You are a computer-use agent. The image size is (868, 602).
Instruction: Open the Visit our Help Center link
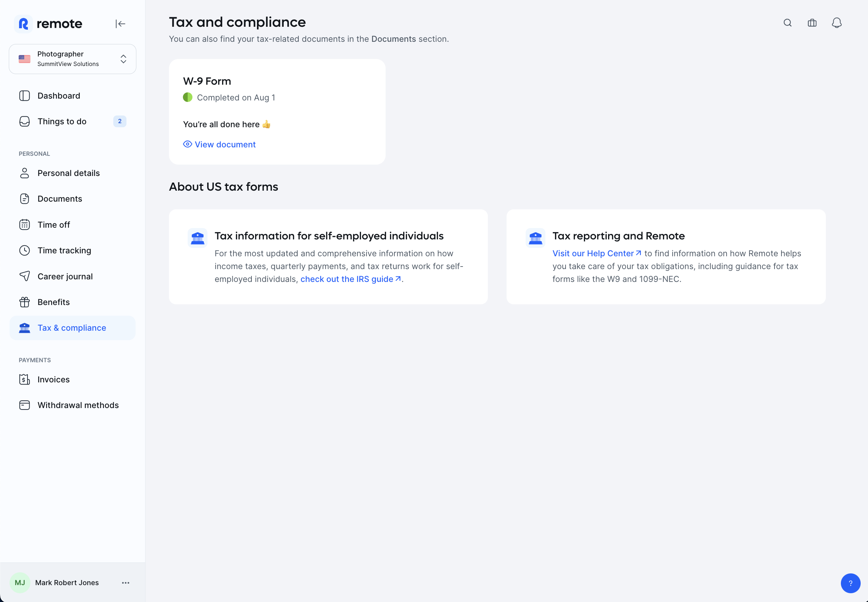597,253
